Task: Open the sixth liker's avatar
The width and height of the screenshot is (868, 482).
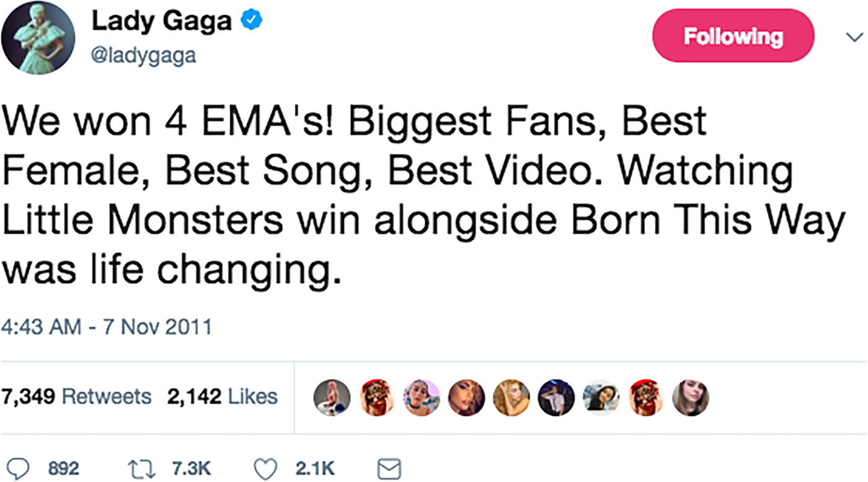Action: (x=556, y=397)
